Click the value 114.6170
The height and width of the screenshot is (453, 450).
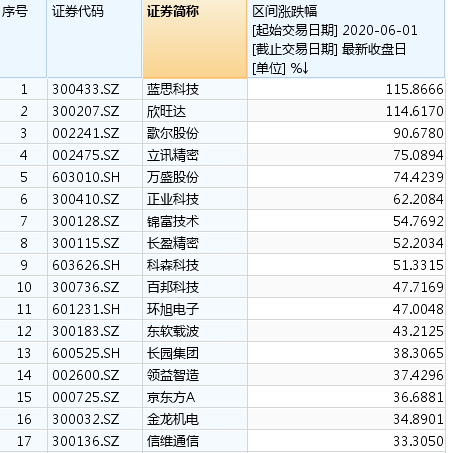[x=414, y=111]
